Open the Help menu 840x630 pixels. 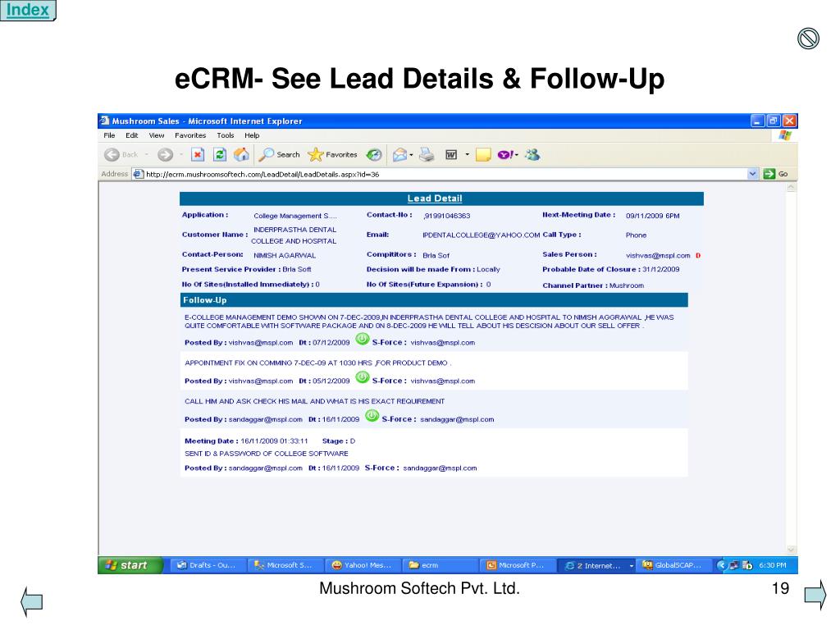(x=252, y=135)
